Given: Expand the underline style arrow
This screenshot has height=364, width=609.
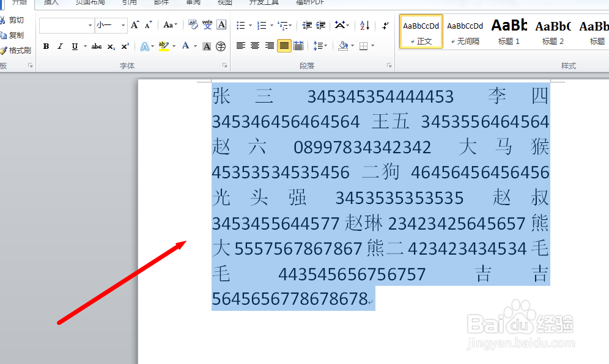Looking at the screenshot, I should click(x=85, y=46).
